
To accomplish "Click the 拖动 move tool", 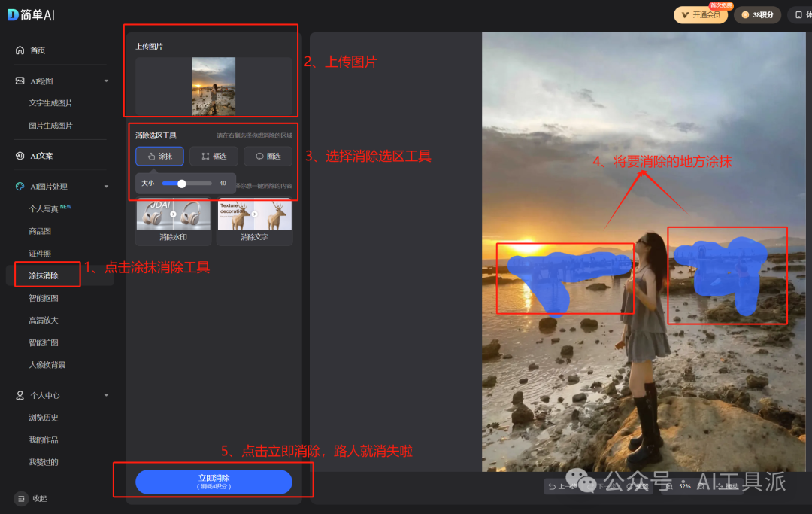I will click(x=728, y=487).
